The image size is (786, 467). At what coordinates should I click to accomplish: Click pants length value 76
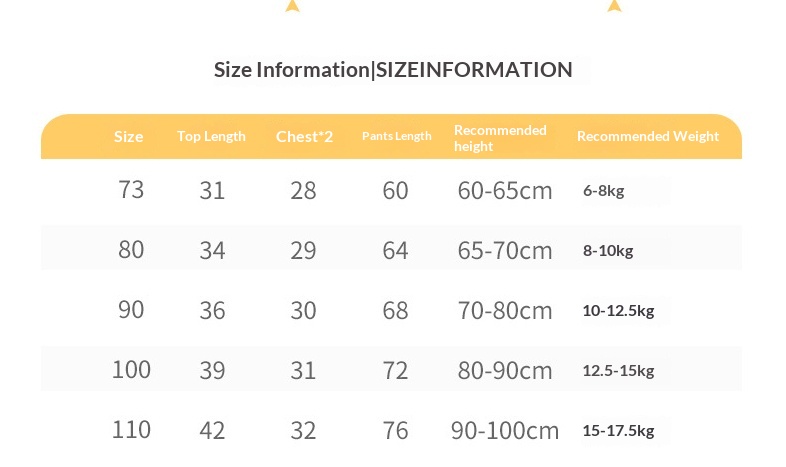tap(396, 431)
